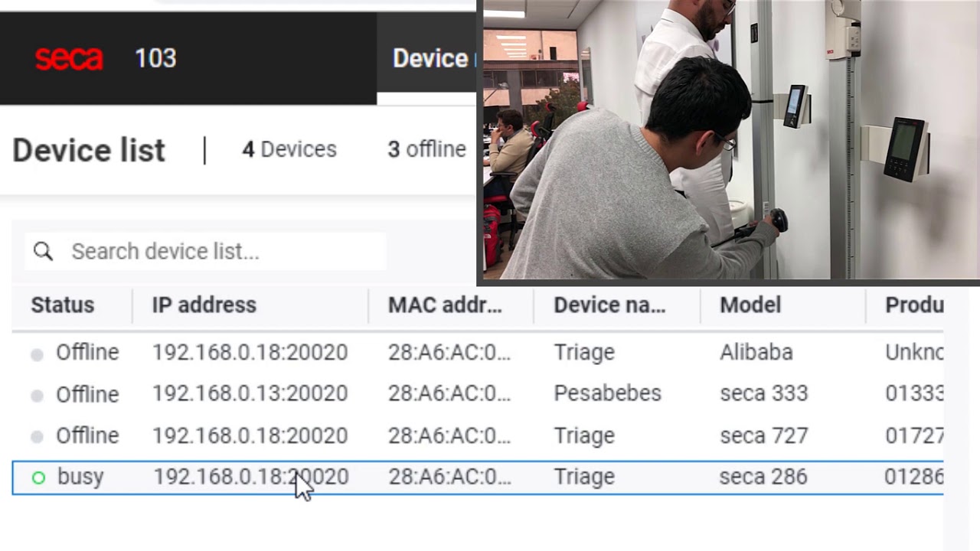Click the 3 offline filter label
980x551 pixels.
[x=426, y=149]
